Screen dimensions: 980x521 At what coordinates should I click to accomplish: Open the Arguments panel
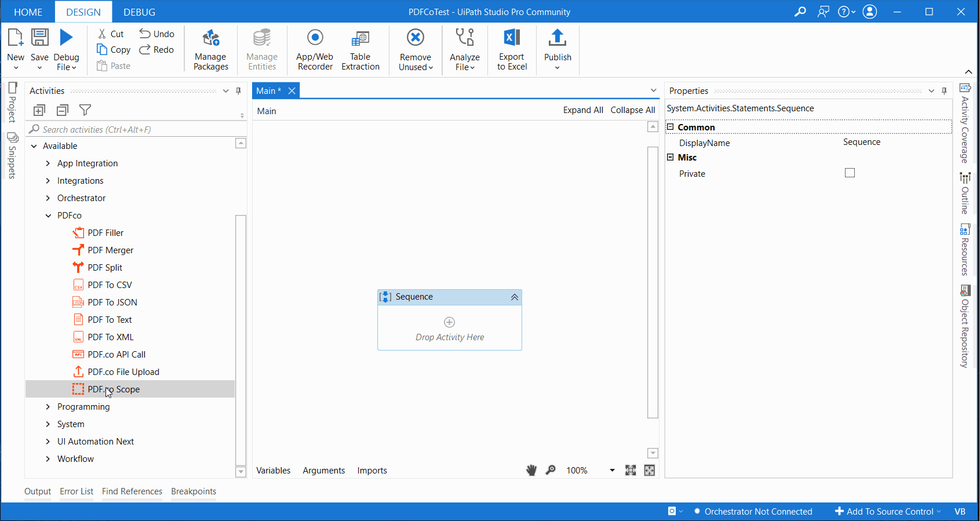324,471
